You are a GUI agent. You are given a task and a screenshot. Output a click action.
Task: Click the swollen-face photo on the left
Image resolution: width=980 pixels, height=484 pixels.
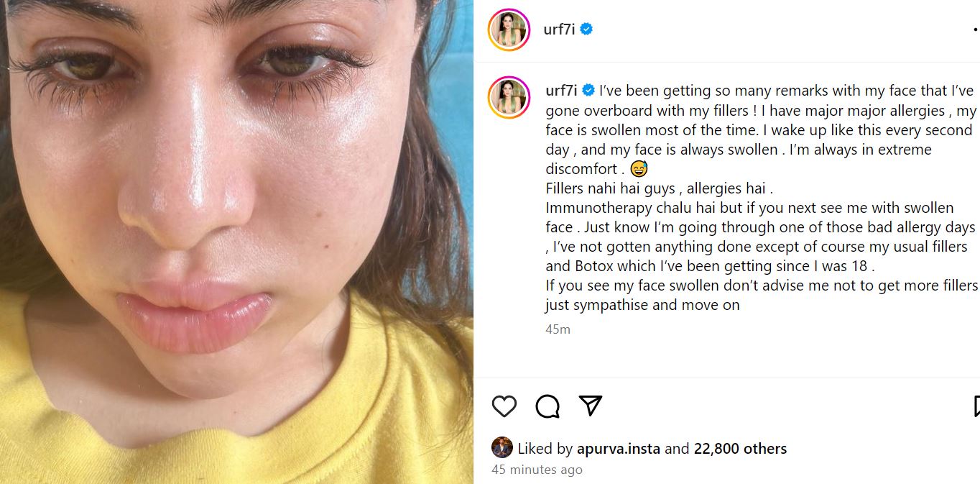(x=237, y=242)
